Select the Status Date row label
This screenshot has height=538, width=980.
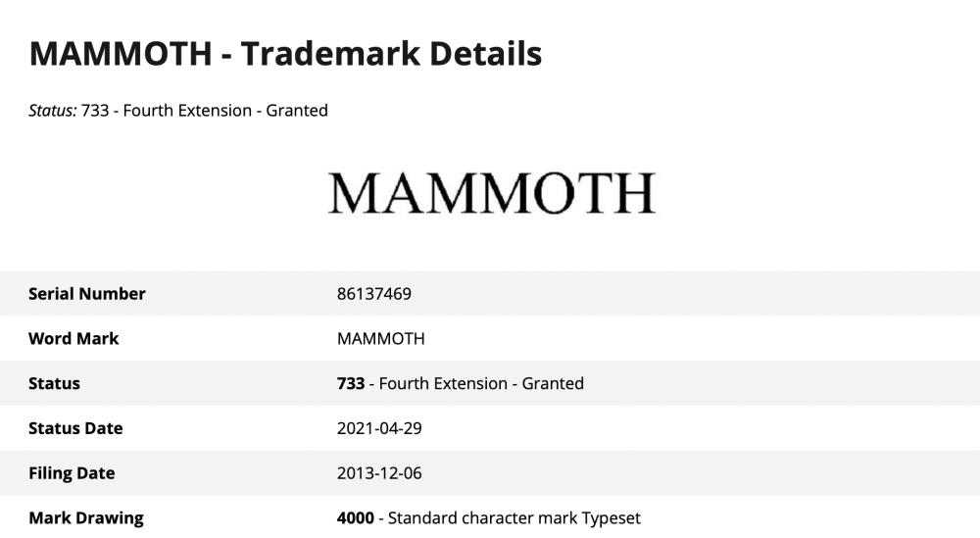pyautogui.click(x=76, y=428)
